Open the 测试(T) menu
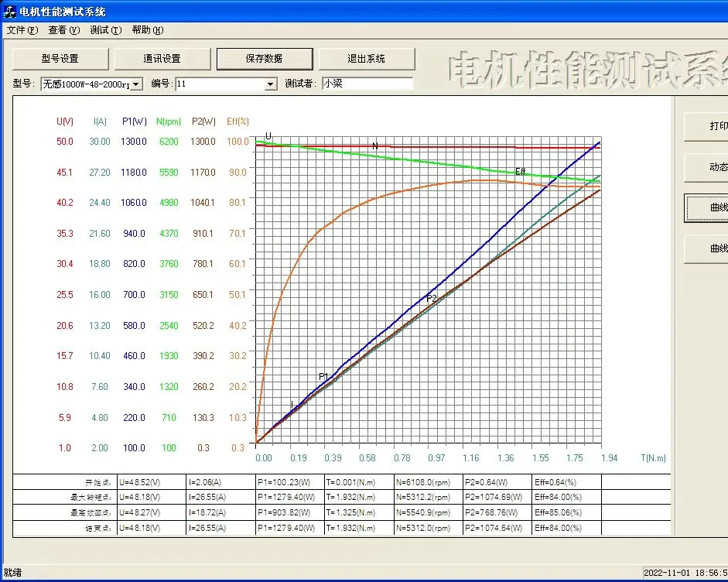Image resolution: width=728 pixels, height=582 pixels. click(x=106, y=30)
